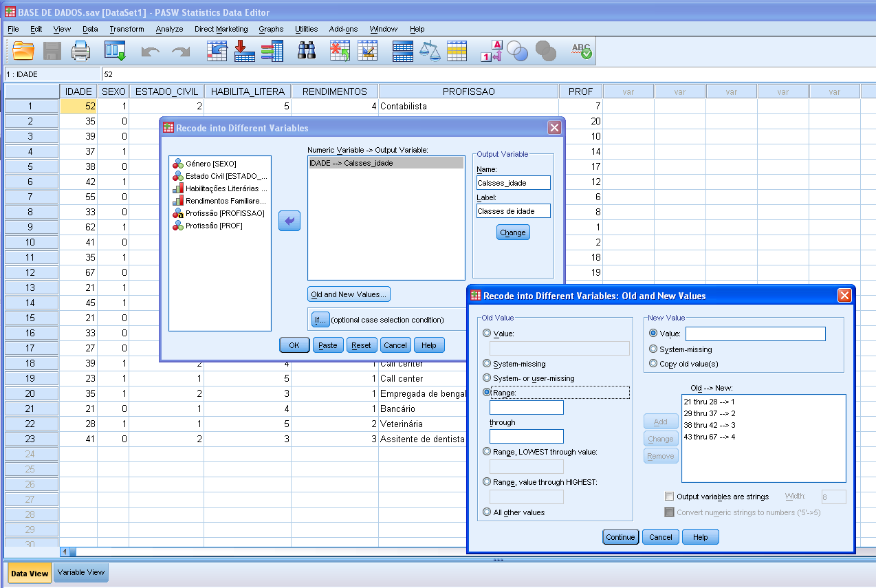Click the Open data document folder icon
Viewport: 876px width, 588px height.
(x=23, y=51)
